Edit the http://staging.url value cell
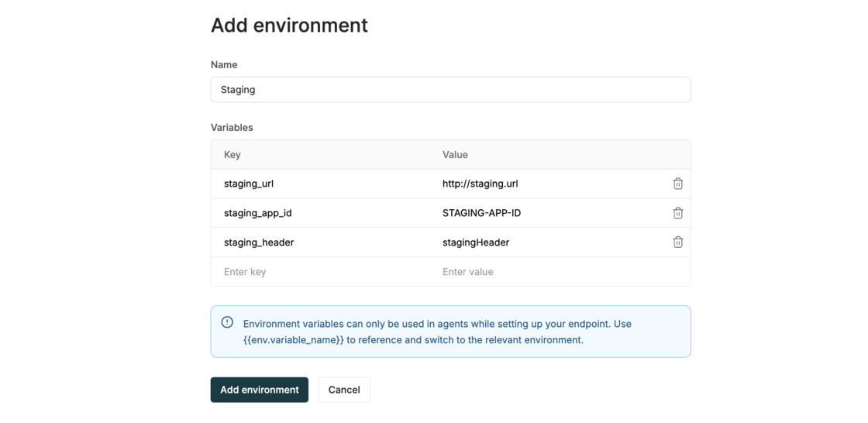This screenshot has width=868, height=423. click(480, 184)
